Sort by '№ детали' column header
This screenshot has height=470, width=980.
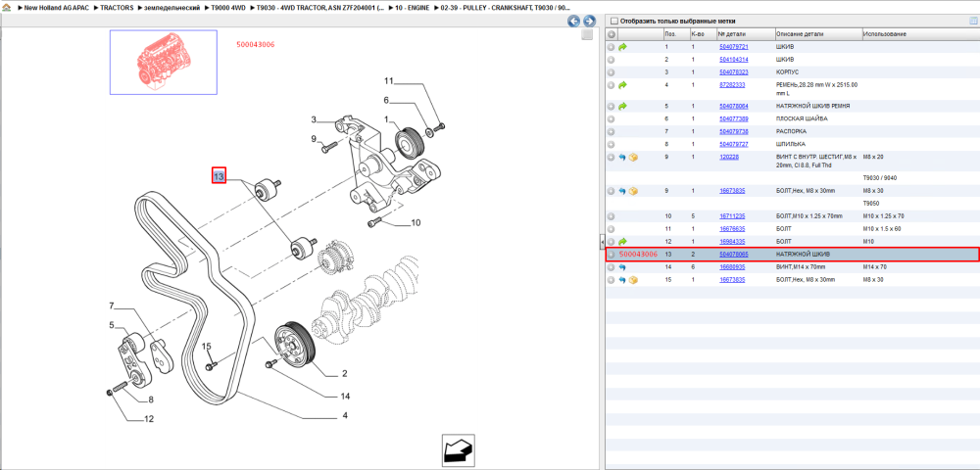tap(745, 34)
